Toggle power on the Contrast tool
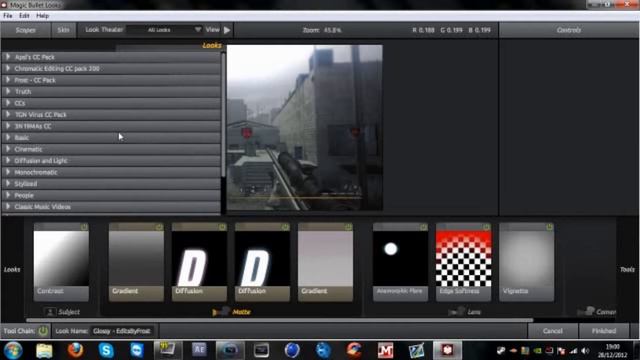The height and width of the screenshot is (360, 640). [x=84, y=227]
